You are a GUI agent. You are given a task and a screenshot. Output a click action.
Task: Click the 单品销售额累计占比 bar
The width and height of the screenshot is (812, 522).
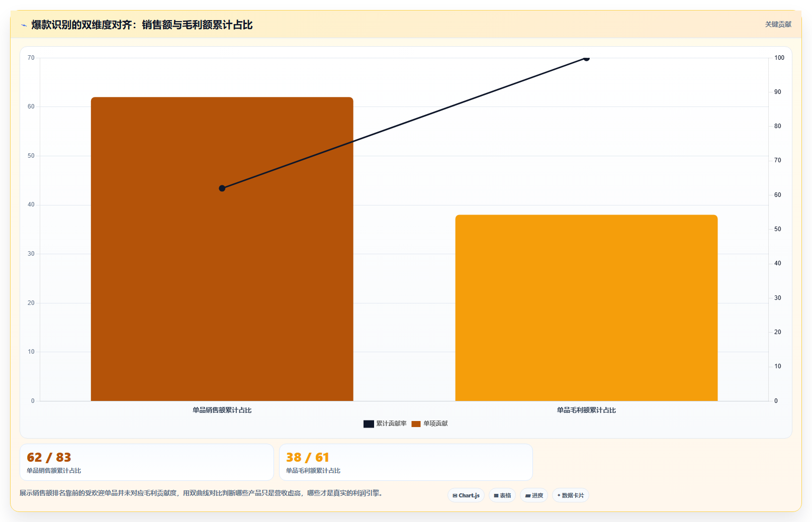coord(222,249)
